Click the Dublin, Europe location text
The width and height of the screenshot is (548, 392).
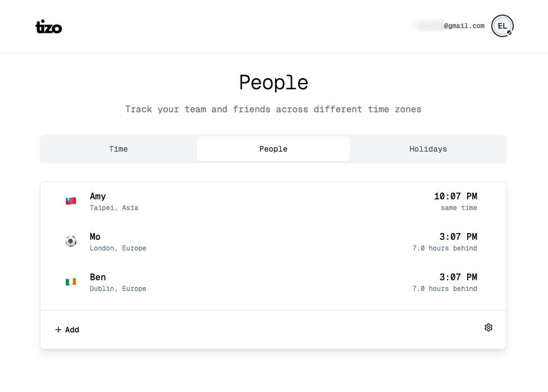coord(118,289)
